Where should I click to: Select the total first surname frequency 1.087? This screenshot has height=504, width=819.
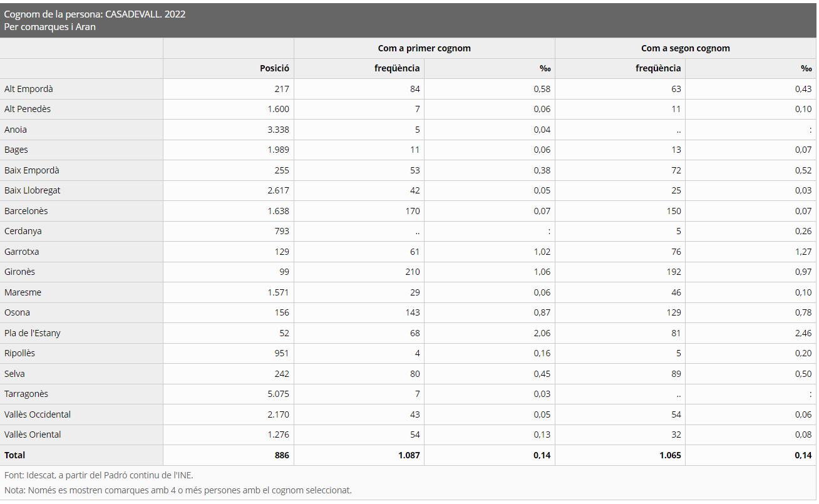[409, 455]
